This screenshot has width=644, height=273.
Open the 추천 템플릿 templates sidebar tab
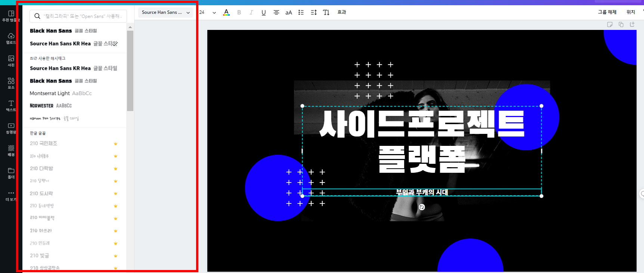pos(11,16)
